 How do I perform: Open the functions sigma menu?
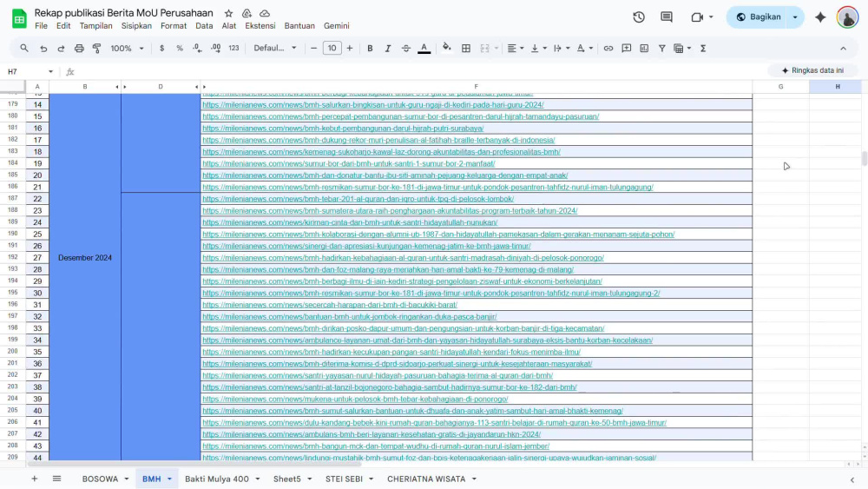point(703,48)
